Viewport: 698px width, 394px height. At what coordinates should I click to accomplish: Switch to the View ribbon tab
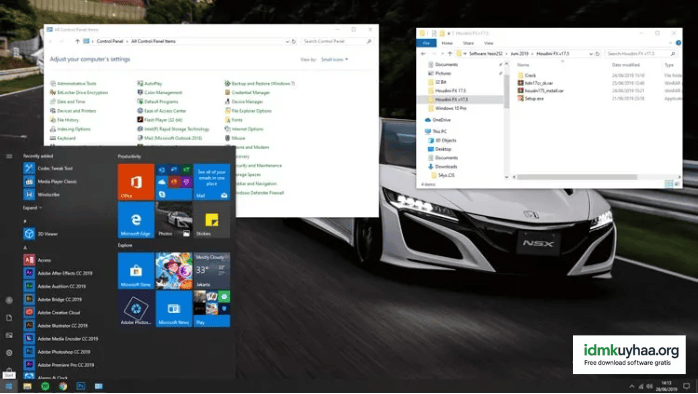tap(488, 43)
